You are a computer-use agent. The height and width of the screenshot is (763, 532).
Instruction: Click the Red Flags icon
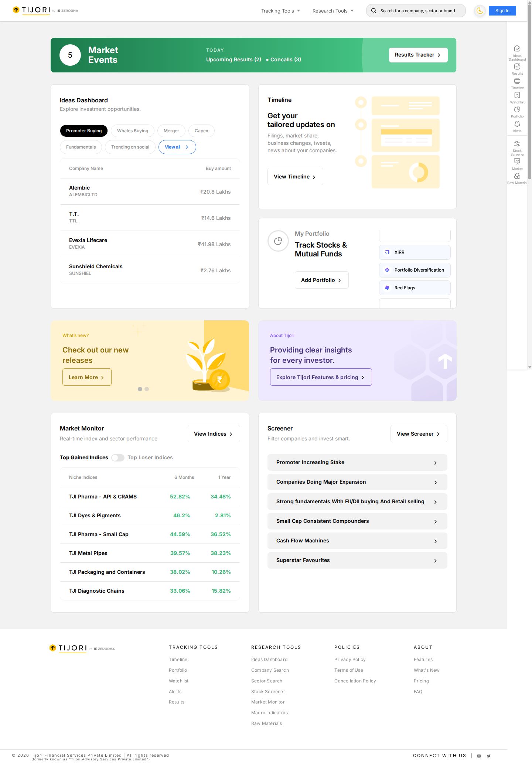pos(387,288)
